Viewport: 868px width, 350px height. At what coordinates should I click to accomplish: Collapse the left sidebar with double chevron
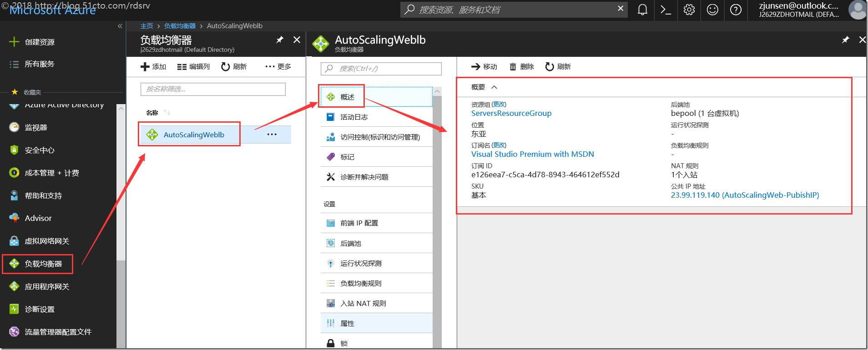coord(120,26)
